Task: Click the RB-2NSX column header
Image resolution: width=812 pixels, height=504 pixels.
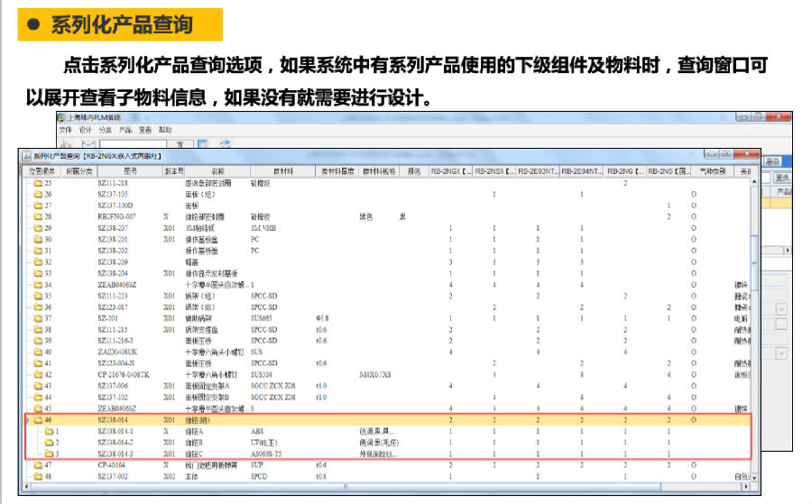Action: click(x=494, y=171)
